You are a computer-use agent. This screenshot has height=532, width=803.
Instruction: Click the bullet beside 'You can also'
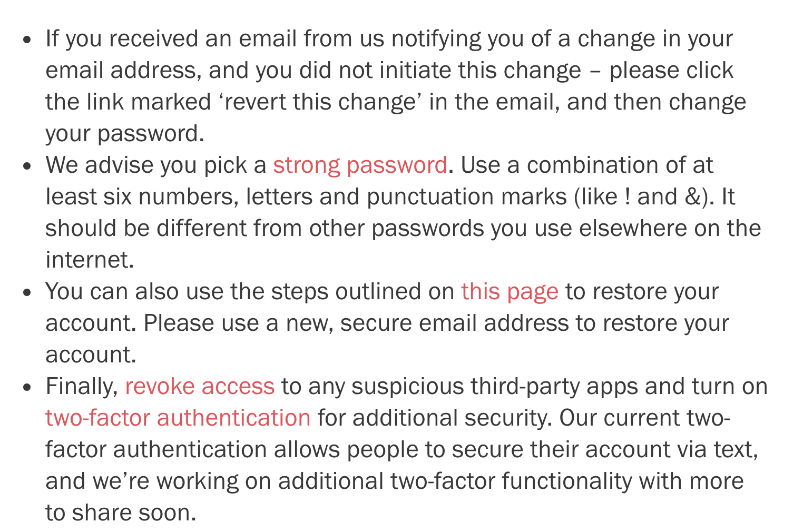[28, 292]
